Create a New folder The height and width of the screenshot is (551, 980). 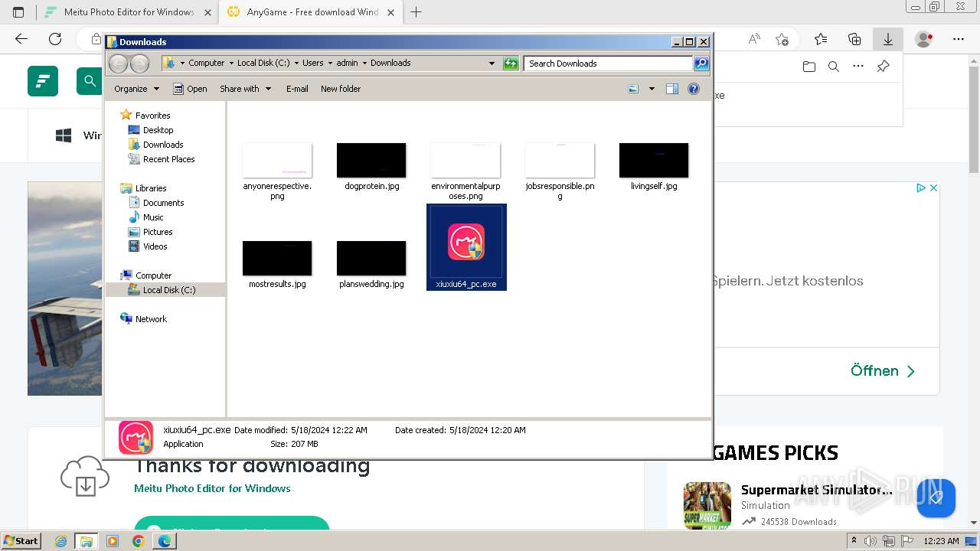pos(341,89)
